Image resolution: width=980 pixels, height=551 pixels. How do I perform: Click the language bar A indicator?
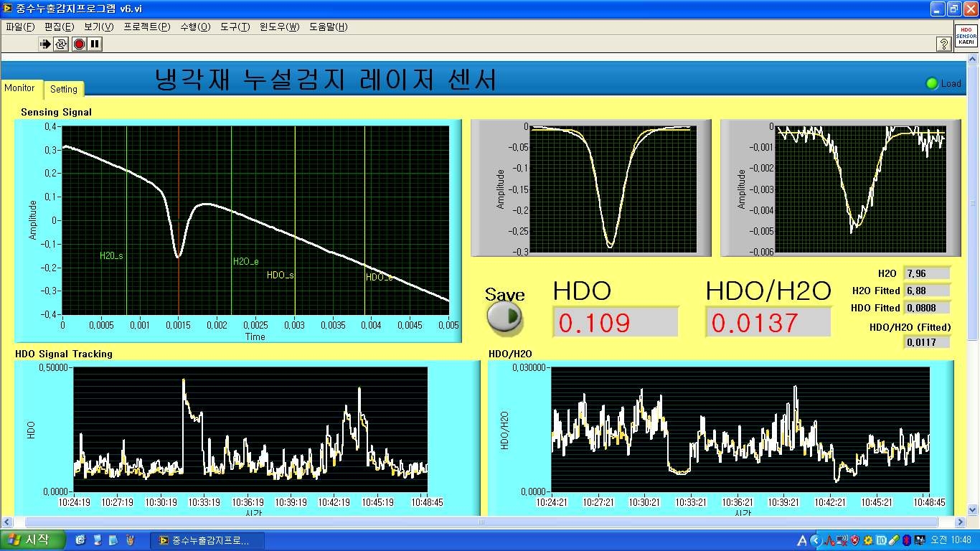pyautogui.click(x=802, y=540)
